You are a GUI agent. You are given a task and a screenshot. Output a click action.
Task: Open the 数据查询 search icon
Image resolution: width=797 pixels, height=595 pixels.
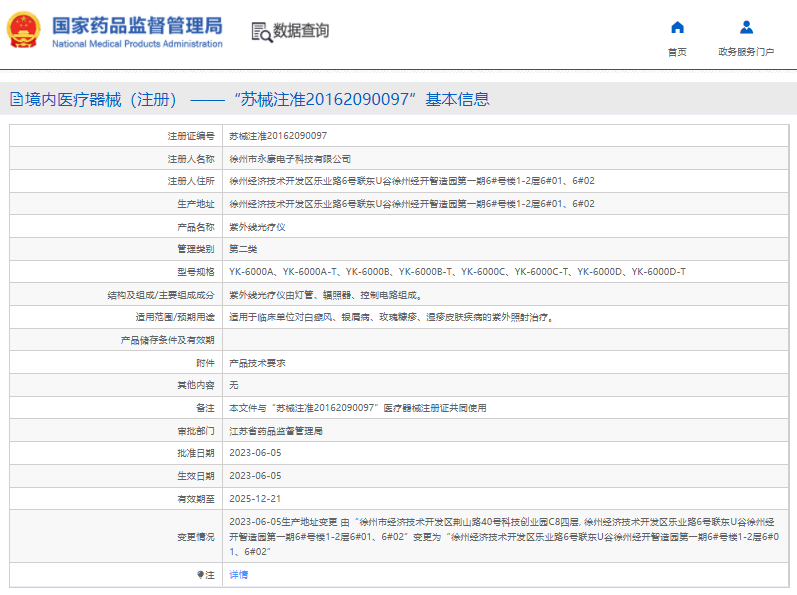point(262,32)
